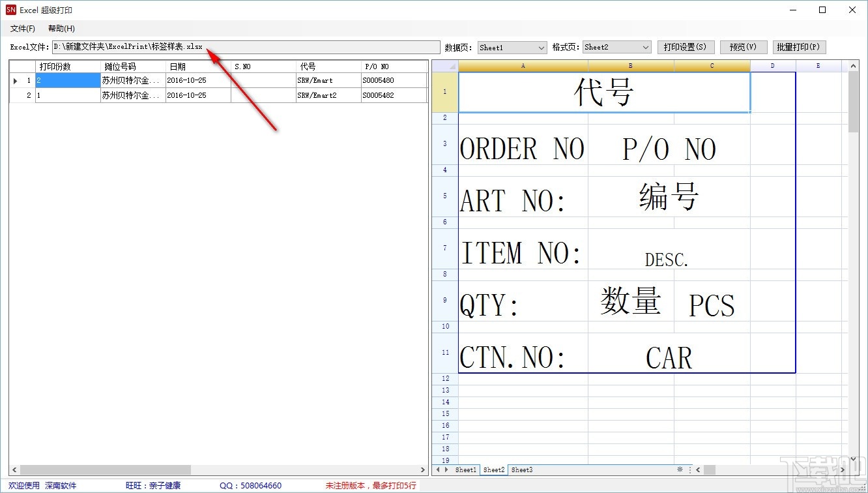The image size is (868, 493).
Task: Click the spreadsheet vertical scroll-up arrow
Action: (x=854, y=66)
